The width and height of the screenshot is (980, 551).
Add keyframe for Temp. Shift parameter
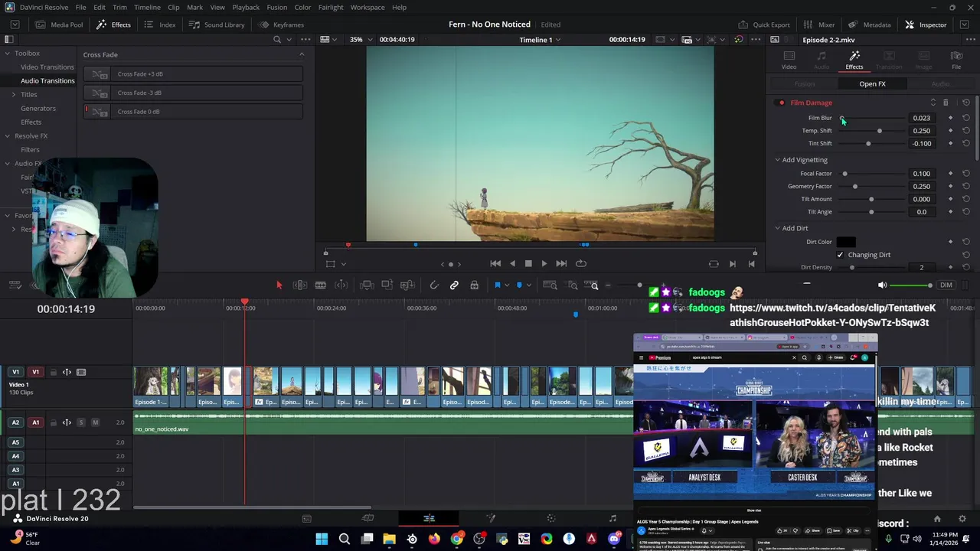point(950,131)
